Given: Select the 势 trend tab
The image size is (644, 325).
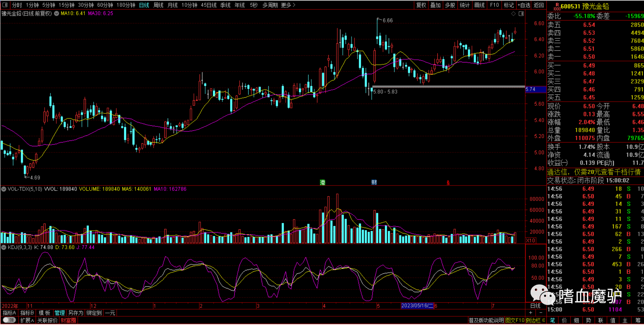Looking at the screenshot, I should [588, 321].
